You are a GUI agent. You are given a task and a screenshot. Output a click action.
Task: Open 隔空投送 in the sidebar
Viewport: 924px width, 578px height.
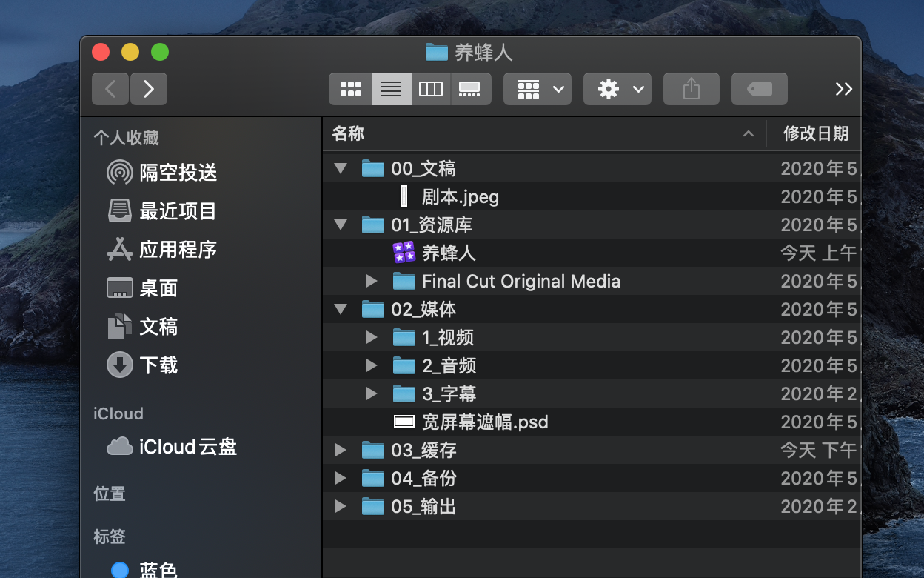[x=178, y=173]
